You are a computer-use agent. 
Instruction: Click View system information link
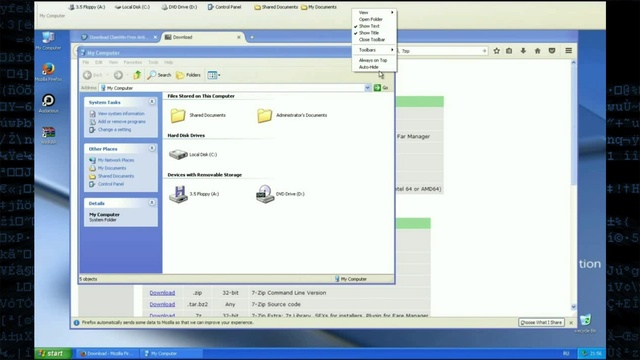coord(121,113)
